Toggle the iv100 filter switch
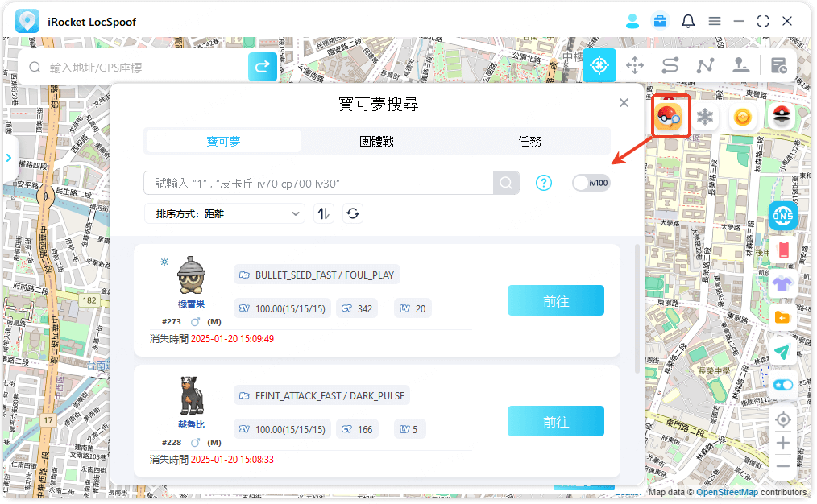The height and width of the screenshot is (504, 817). 591,183
